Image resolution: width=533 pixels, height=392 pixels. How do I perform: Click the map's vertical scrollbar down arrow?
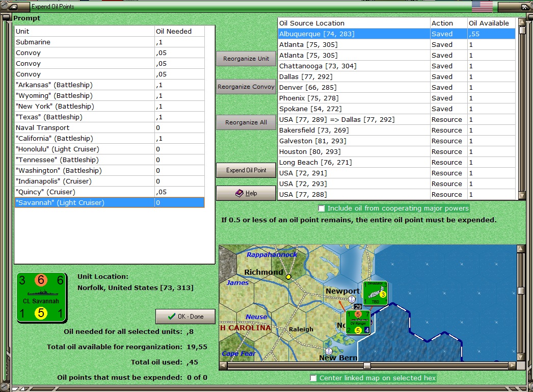pyautogui.click(x=521, y=357)
